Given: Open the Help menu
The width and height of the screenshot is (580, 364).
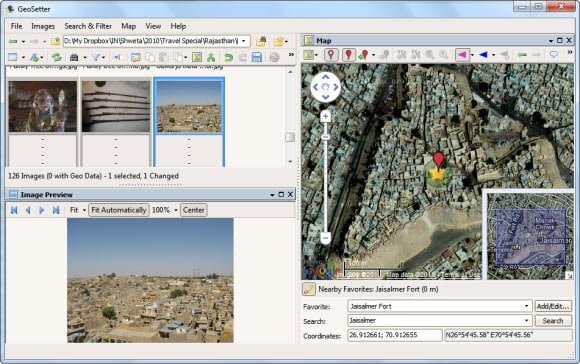Looking at the screenshot, I should 178,26.
